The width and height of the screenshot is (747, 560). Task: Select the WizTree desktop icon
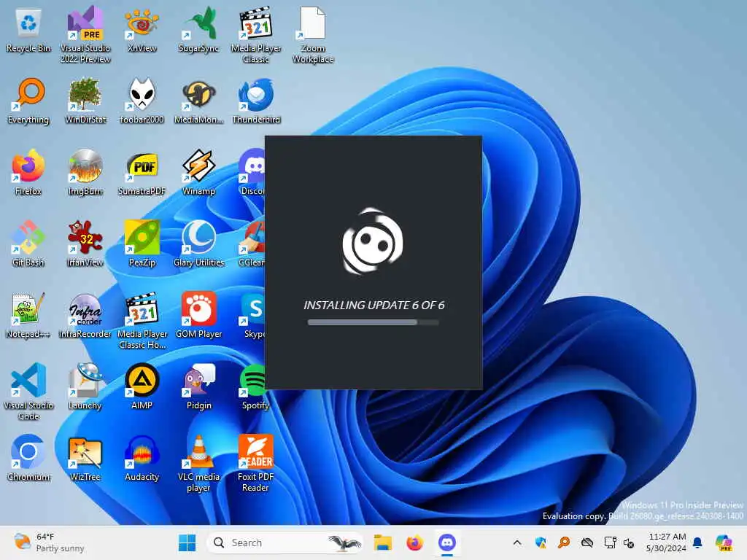point(85,458)
